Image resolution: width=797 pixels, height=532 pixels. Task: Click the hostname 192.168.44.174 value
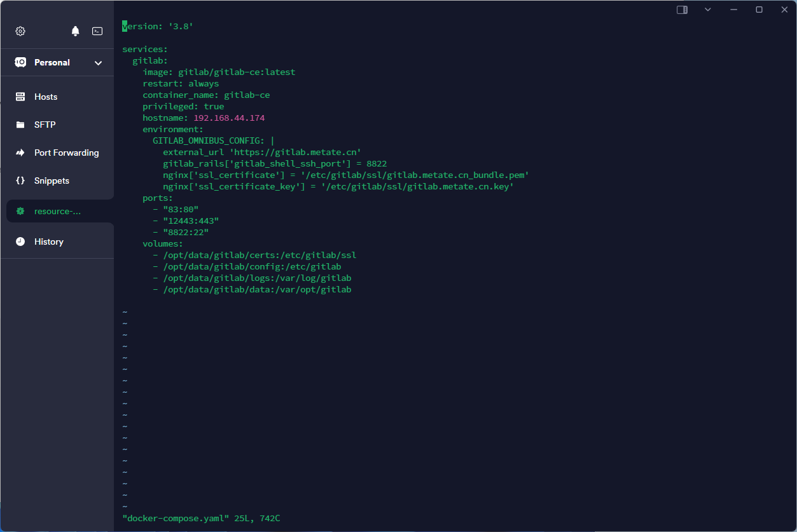tap(229, 118)
